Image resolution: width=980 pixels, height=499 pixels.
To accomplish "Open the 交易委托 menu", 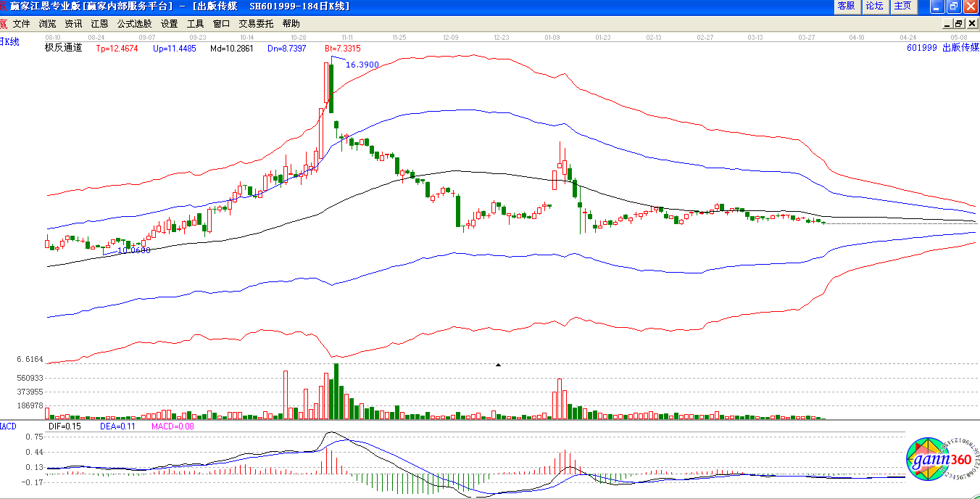I will pos(257,24).
